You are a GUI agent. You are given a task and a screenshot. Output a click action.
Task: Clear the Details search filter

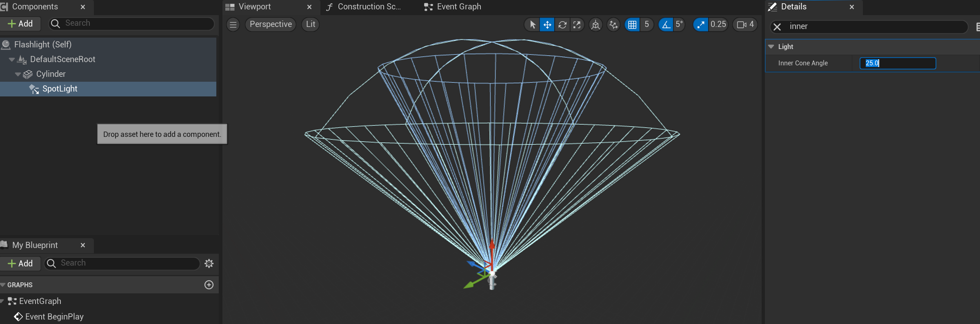click(x=777, y=27)
